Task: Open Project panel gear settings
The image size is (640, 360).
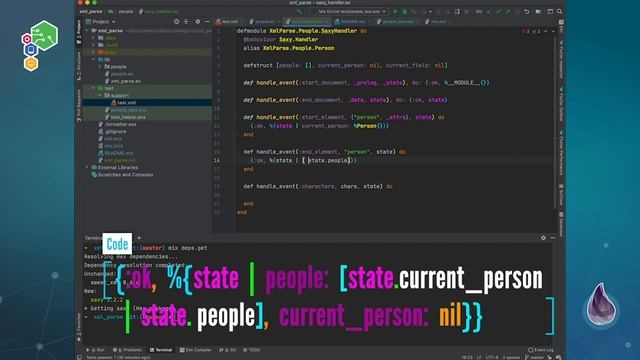Action: point(198,22)
